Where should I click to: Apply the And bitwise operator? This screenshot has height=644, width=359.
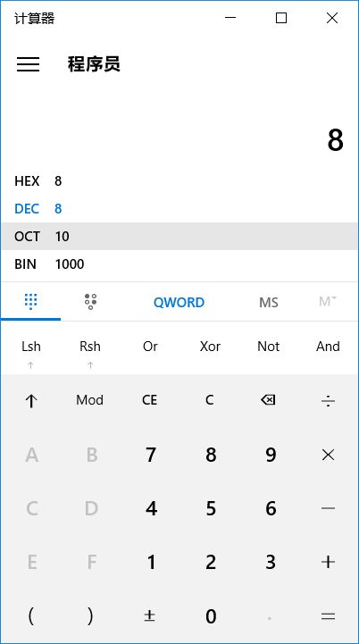pos(328,347)
